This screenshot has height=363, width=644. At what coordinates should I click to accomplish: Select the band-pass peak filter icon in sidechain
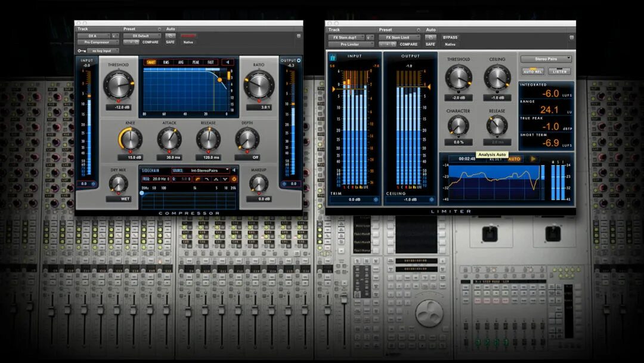216,179
